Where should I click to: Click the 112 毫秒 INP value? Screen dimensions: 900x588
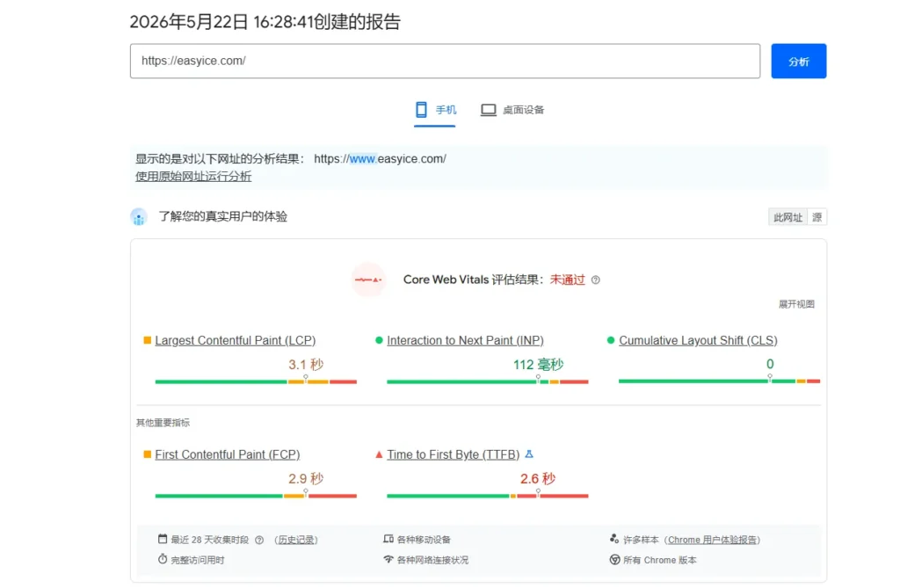[539, 365]
